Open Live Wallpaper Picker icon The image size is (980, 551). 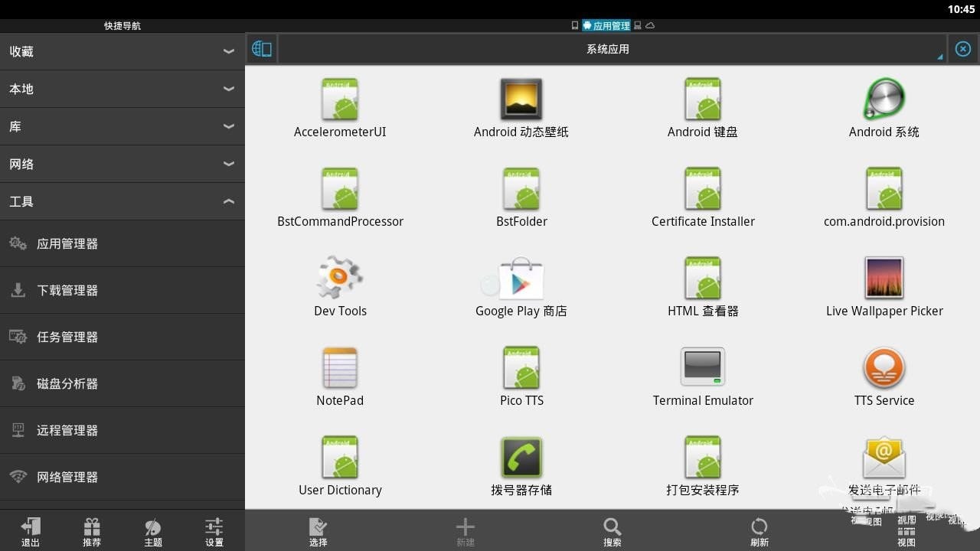(884, 278)
